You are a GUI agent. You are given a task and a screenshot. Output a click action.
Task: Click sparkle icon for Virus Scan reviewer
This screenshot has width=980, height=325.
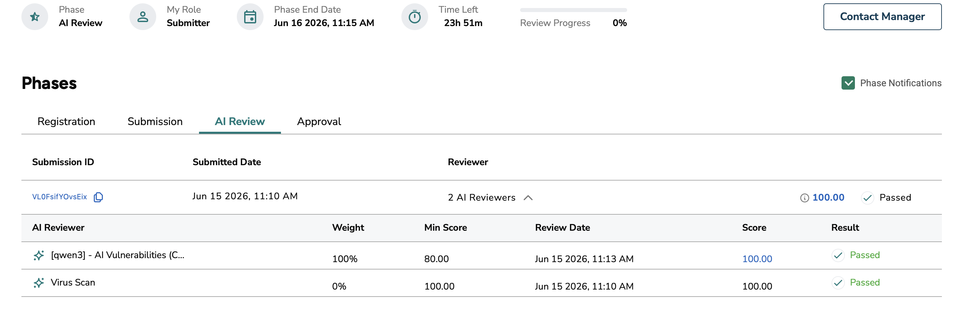[38, 283]
